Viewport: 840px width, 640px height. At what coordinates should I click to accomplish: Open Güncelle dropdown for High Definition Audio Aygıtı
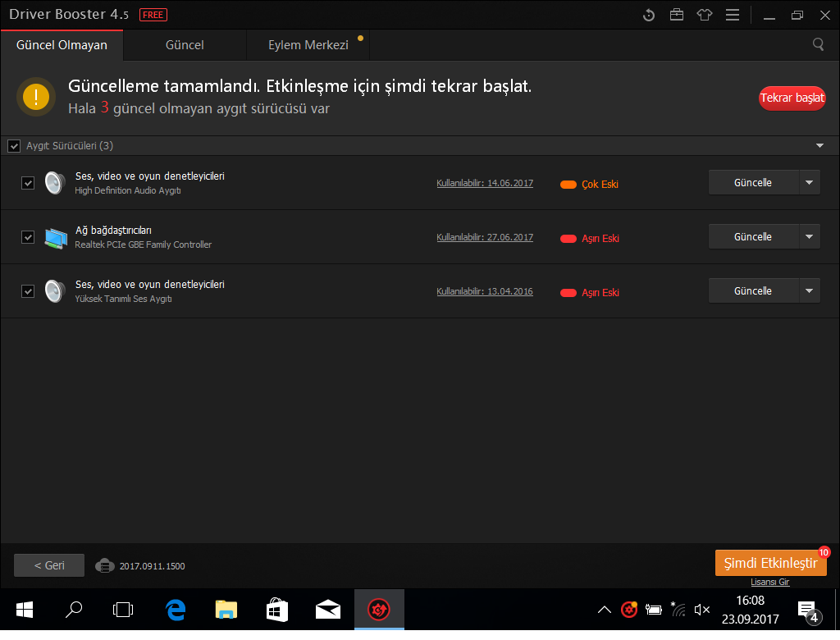click(x=810, y=183)
